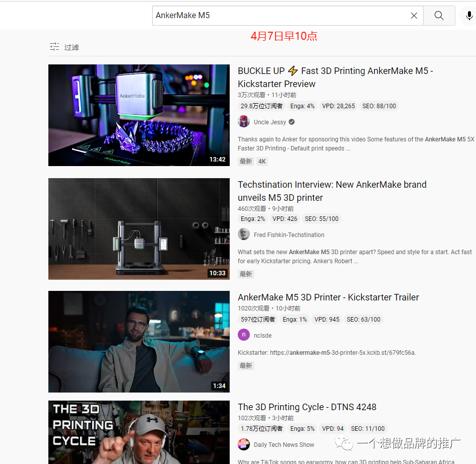
Task: Click the Kickstarter ankermake-m5 URL description
Action: click(326, 352)
